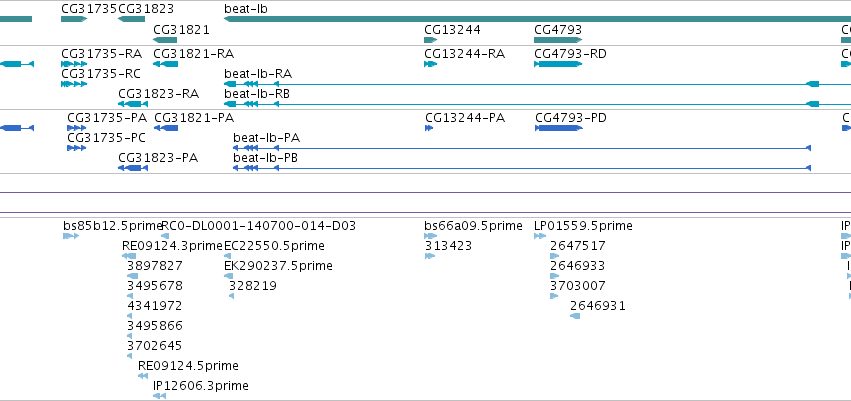
Task: Click alignment 3495678
Action: [x=130, y=296]
